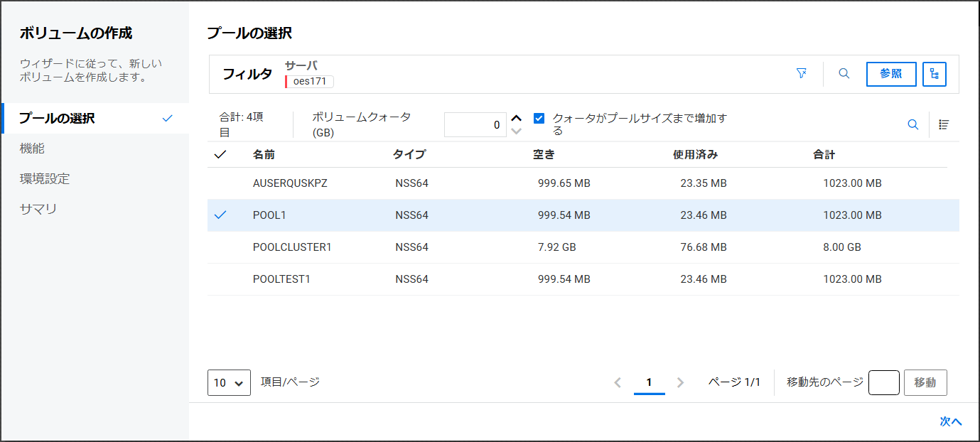
Task: Select the サマリ wizard step
Action: (38, 209)
